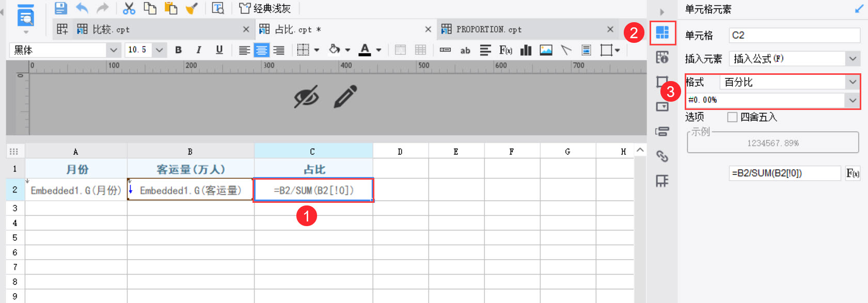
Task: Hide the parameter pane eye icon
Action: 306,97
